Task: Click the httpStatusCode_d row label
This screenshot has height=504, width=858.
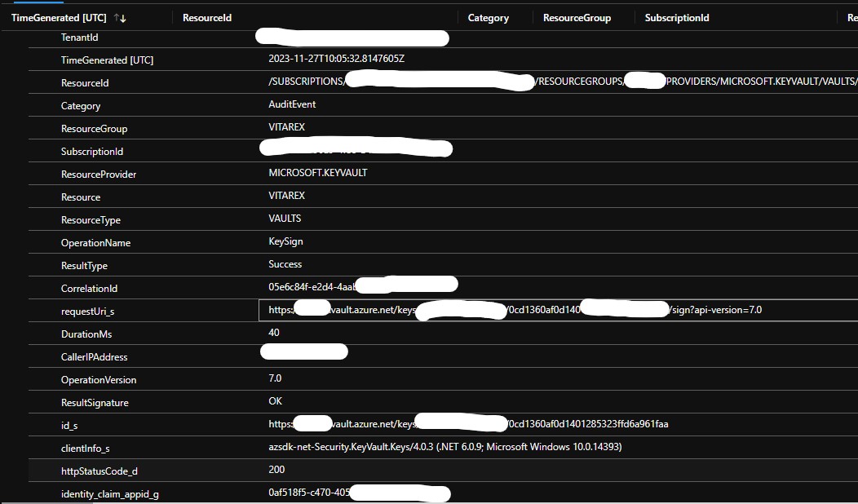Action: click(99, 471)
